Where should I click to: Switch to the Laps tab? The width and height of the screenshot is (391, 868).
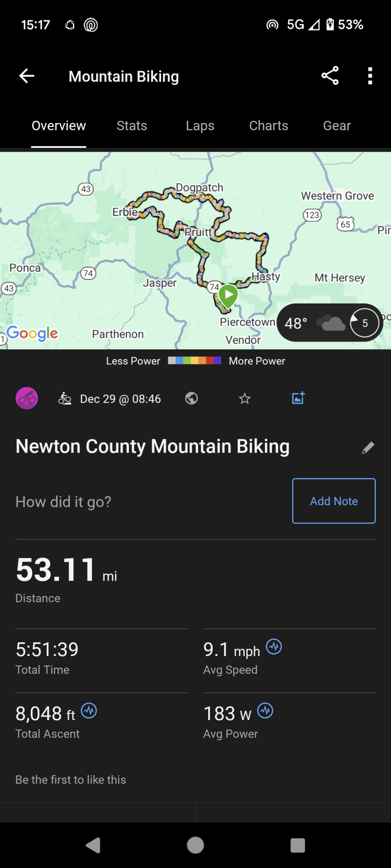click(x=200, y=126)
